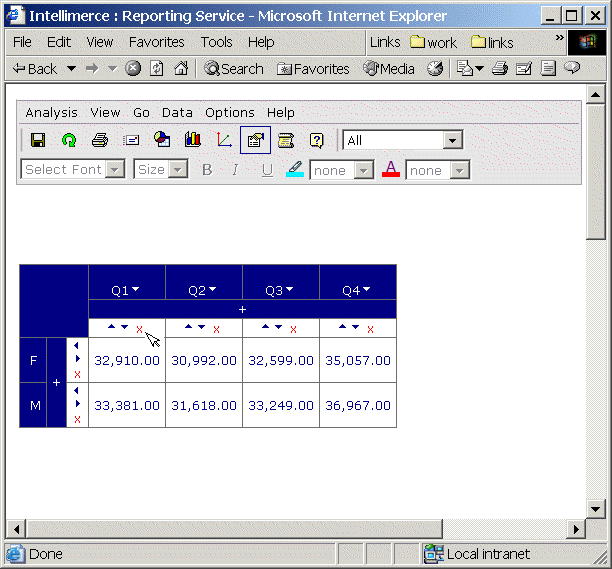The height and width of the screenshot is (569, 612).
Task: Click the vertical scrollbar down arrow
Action: (x=596, y=509)
